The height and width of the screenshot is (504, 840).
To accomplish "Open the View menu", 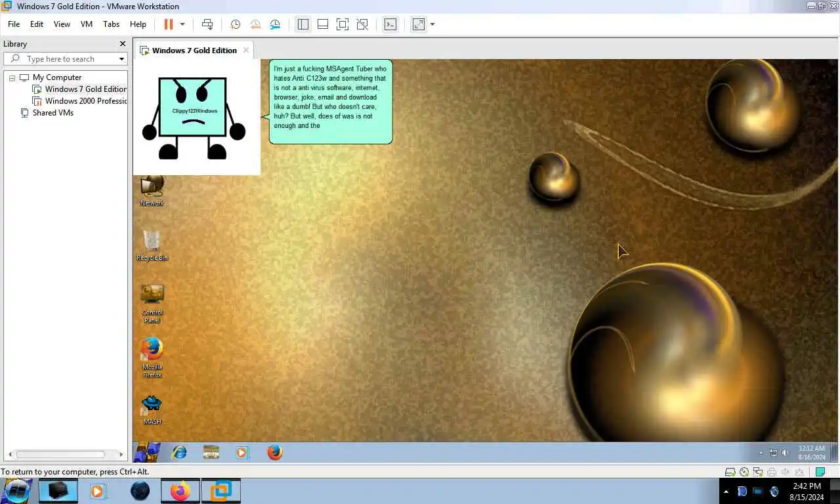I will pos(62,24).
